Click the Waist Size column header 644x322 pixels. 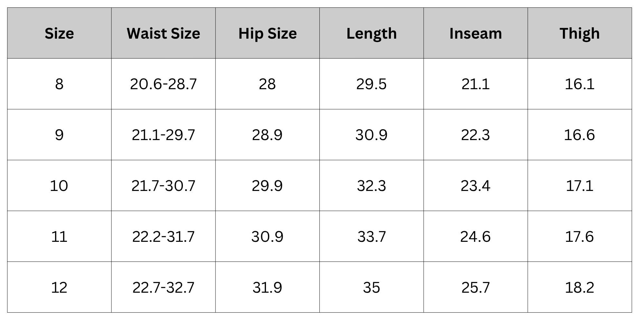pos(163,33)
